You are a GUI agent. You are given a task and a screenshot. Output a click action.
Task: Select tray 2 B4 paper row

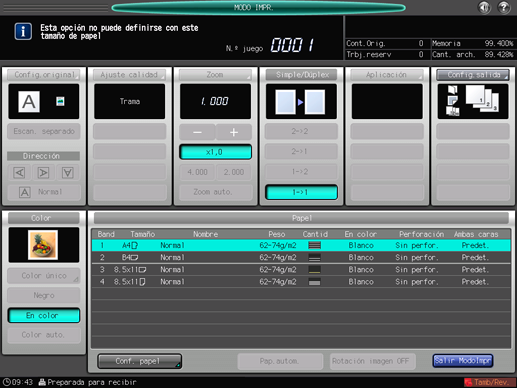tap(301, 257)
